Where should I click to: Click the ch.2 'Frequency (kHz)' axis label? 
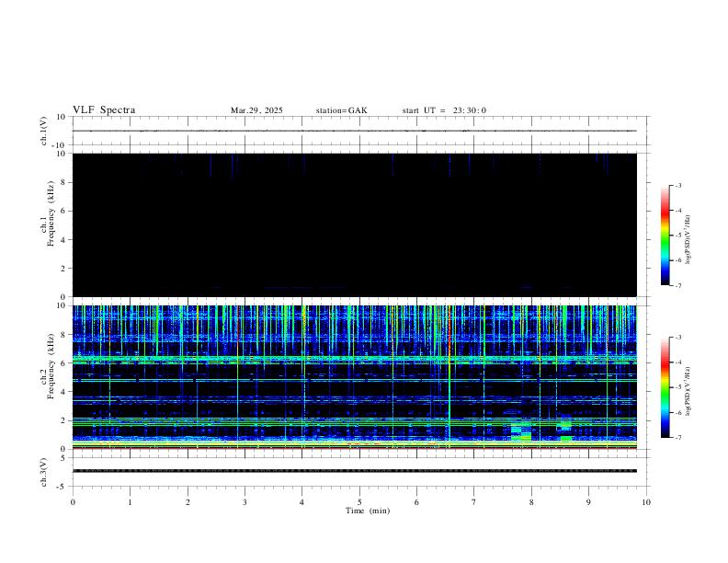51,366
